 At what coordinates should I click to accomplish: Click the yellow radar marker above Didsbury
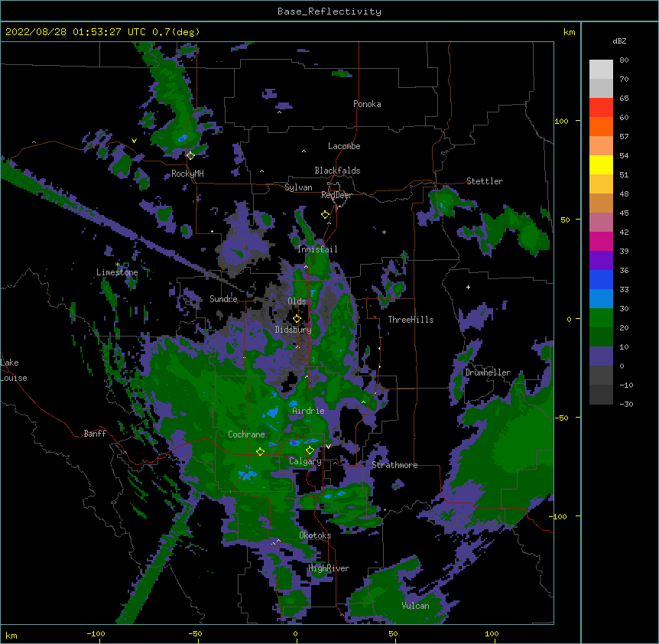pyautogui.click(x=297, y=318)
